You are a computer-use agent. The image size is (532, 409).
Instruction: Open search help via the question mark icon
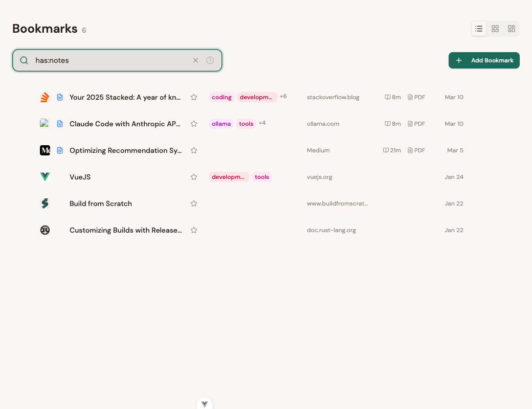pyautogui.click(x=210, y=60)
